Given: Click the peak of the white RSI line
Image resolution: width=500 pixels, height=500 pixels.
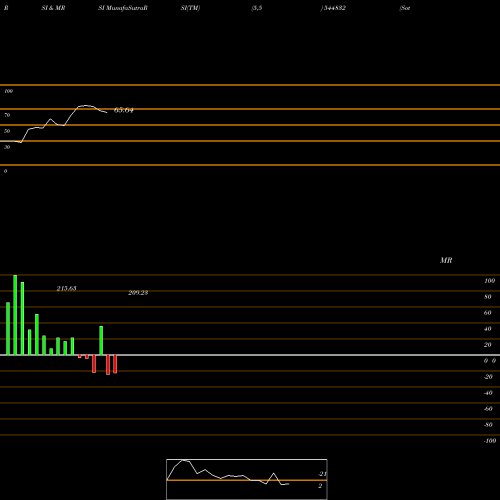Looking at the screenshot, I should coord(86,105).
